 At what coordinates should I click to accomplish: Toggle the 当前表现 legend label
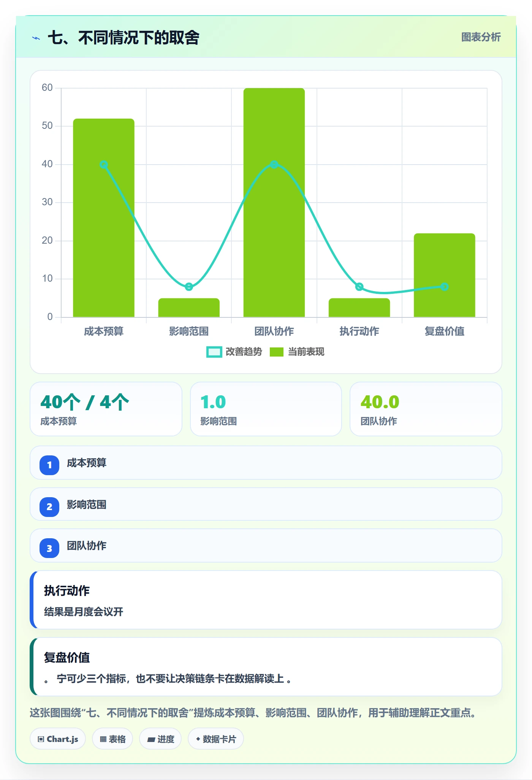coord(306,352)
